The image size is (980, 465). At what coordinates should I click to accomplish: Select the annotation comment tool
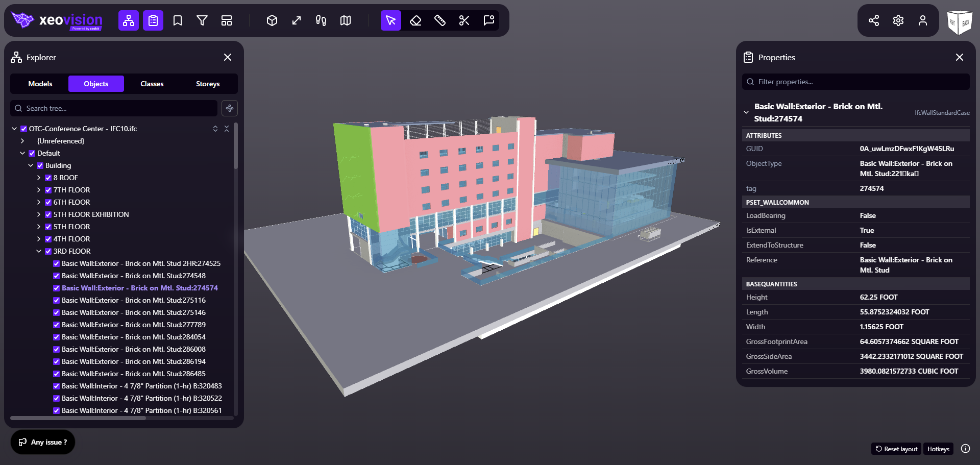489,20
